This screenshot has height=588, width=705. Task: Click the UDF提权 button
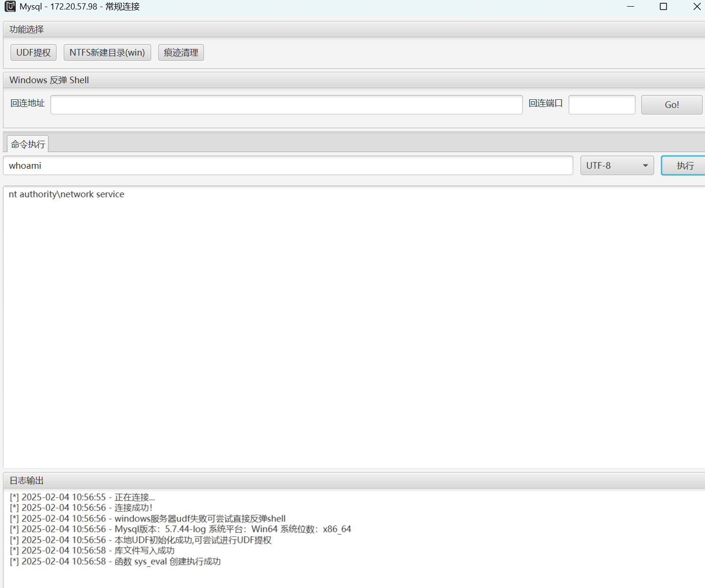tap(33, 52)
